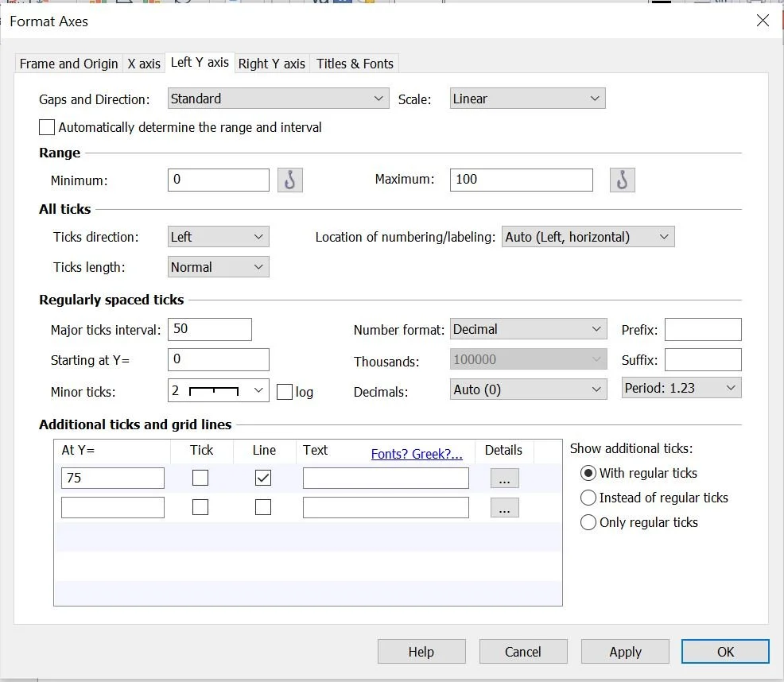Click the At Y= field containing 75
The height and width of the screenshot is (682, 784).
coord(112,477)
